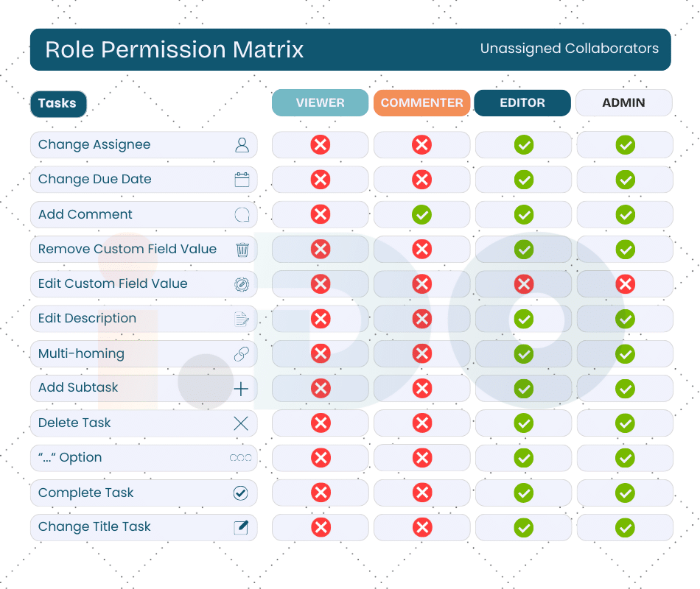
Task: Click the plus icon in Add Subtask
Action: (x=241, y=389)
